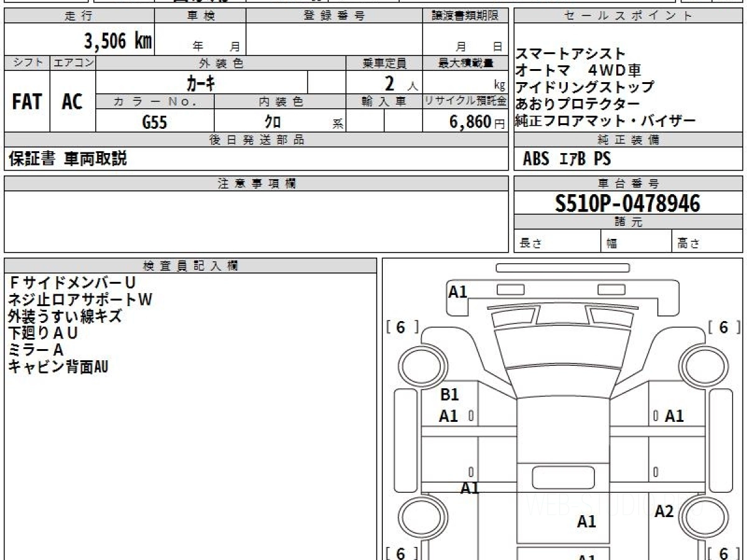This screenshot has width=747, height=560.
Task: Click the 乗車定員 header
Action: pyautogui.click(x=384, y=63)
